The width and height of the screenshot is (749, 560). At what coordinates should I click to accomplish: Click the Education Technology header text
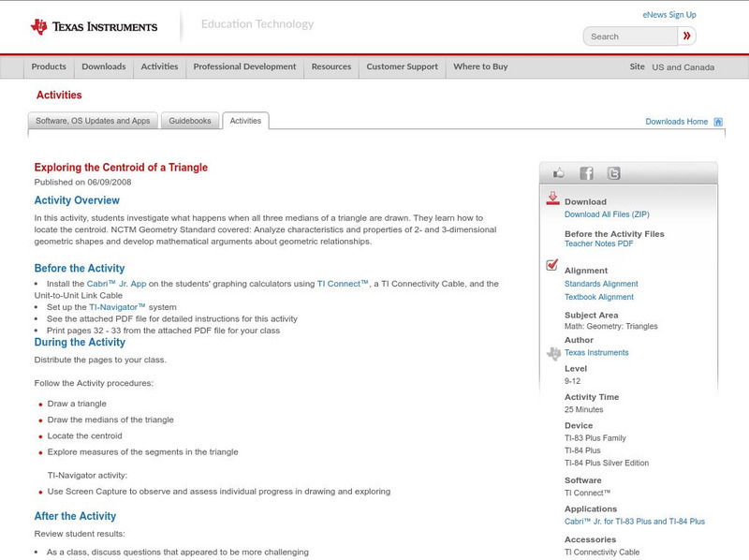[x=257, y=24]
